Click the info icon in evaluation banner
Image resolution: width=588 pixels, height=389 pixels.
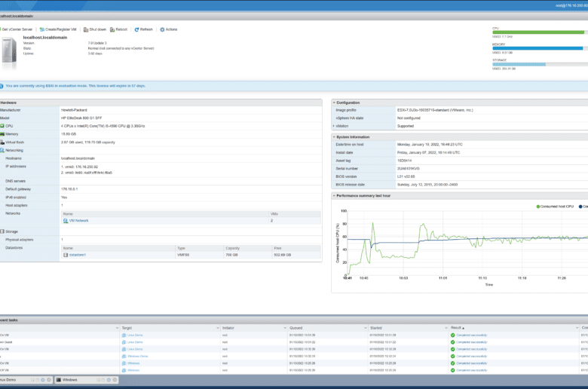pyautogui.click(x=2, y=86)
